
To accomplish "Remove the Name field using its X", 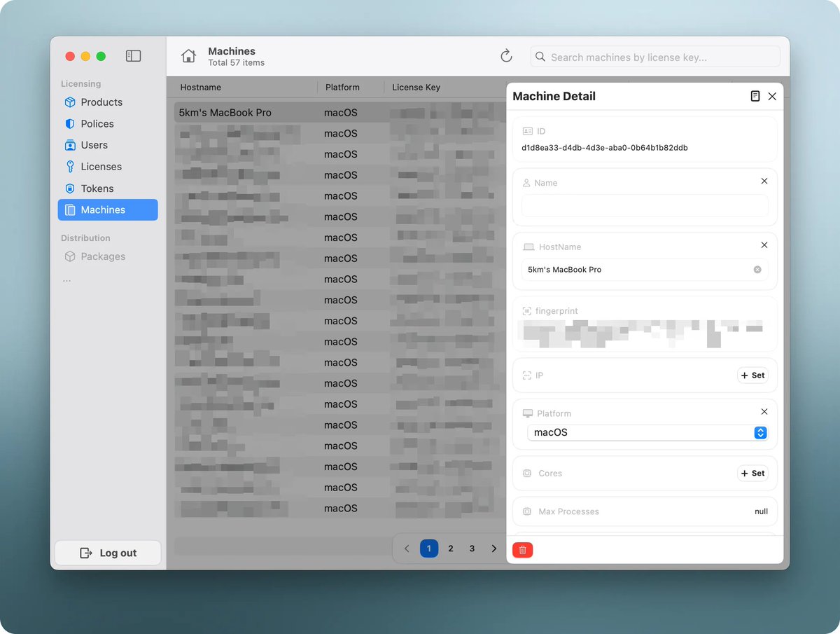I will [x=764, y=181].
